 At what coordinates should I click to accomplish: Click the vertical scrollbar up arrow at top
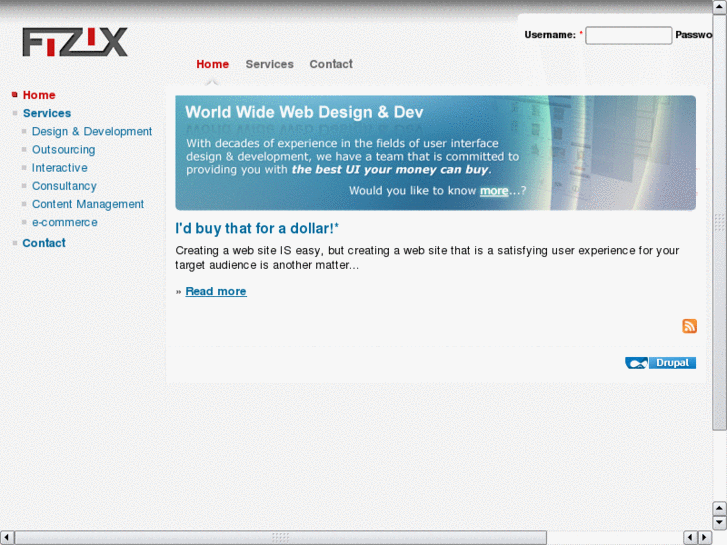[720, 7]
